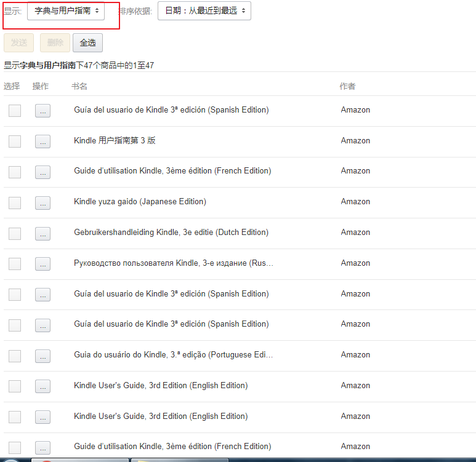Click Amazon author in Russian edition row
The width and height of the screenshot is (476, 462).
355,263
